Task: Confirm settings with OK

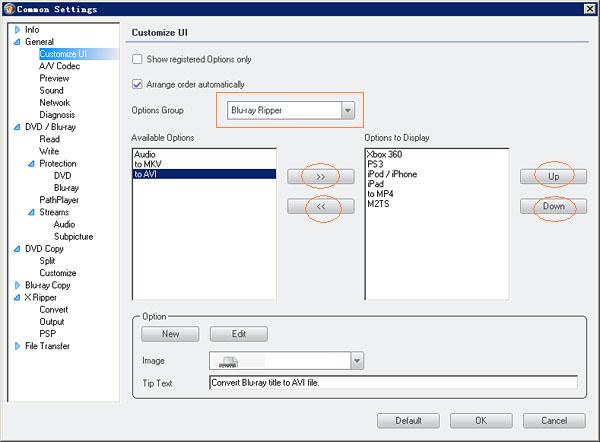Action: point(481,421)
